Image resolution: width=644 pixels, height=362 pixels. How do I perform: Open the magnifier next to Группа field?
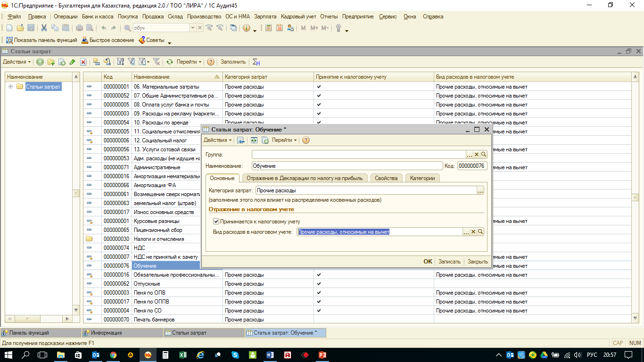click(483, 155)
